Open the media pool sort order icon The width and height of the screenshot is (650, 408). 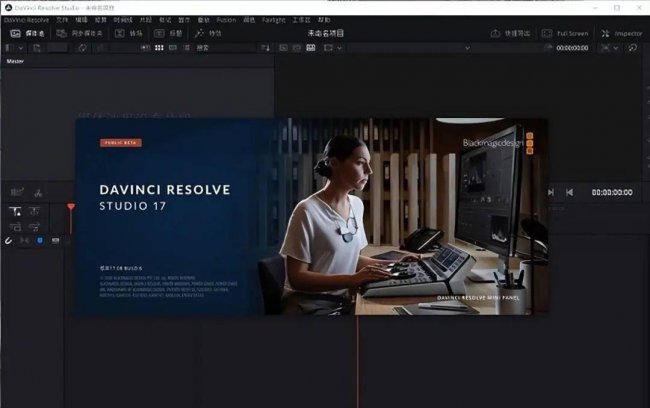tap(265, 48)
